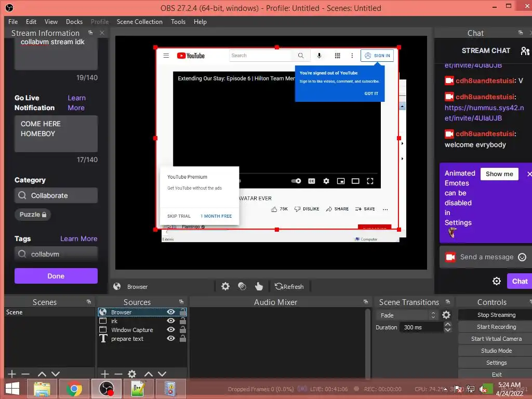
Task: Open the Help menu
Action: pos(200,22)
